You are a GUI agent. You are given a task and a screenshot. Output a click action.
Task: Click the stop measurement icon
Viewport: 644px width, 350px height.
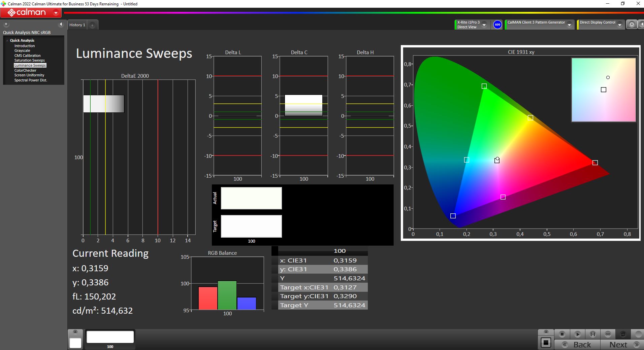point(562,334)
